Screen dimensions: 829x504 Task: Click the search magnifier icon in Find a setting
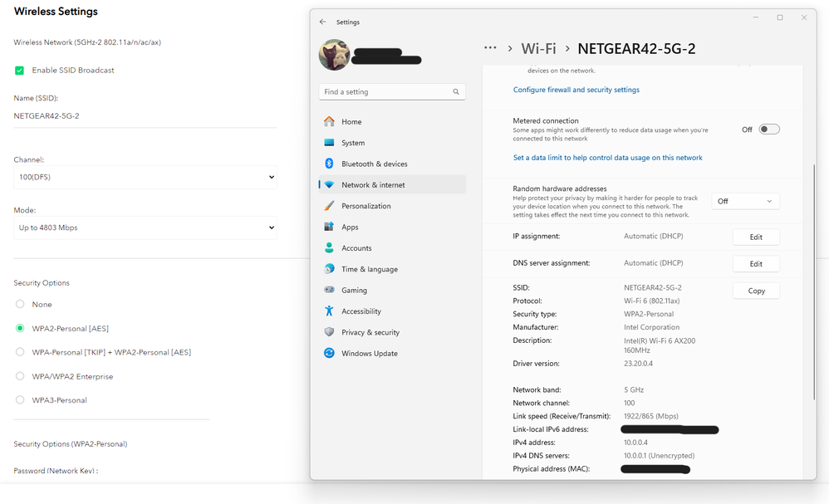pyautogui.click(x=456, y=92)
